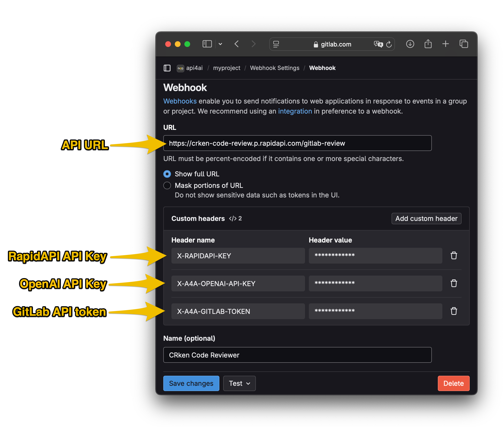
Task: Click the Webhook page heading
Action: tap(185, 88)
